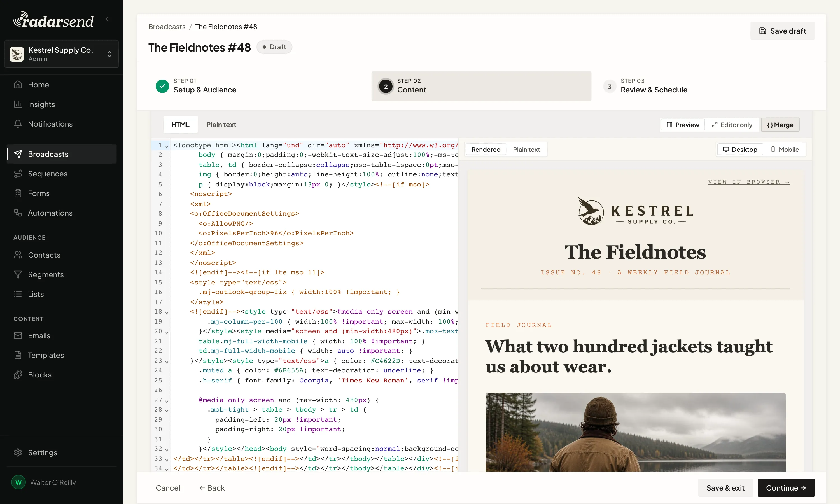This screenshot has height=504, width=840.
Task: Click the Walter O'Reilly user avatar
Action: 18,483
